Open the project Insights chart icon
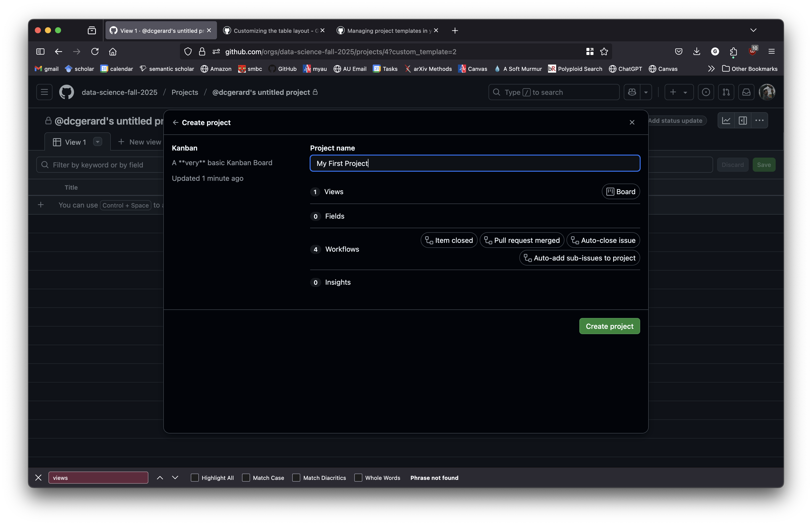The image size is (812, 525). (726, 120)
